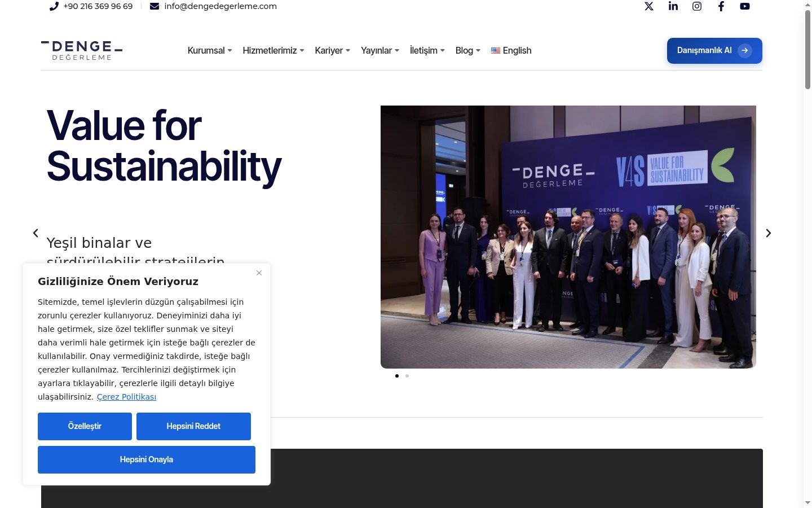Click the Özelleştir cookie button

[85, 426]
